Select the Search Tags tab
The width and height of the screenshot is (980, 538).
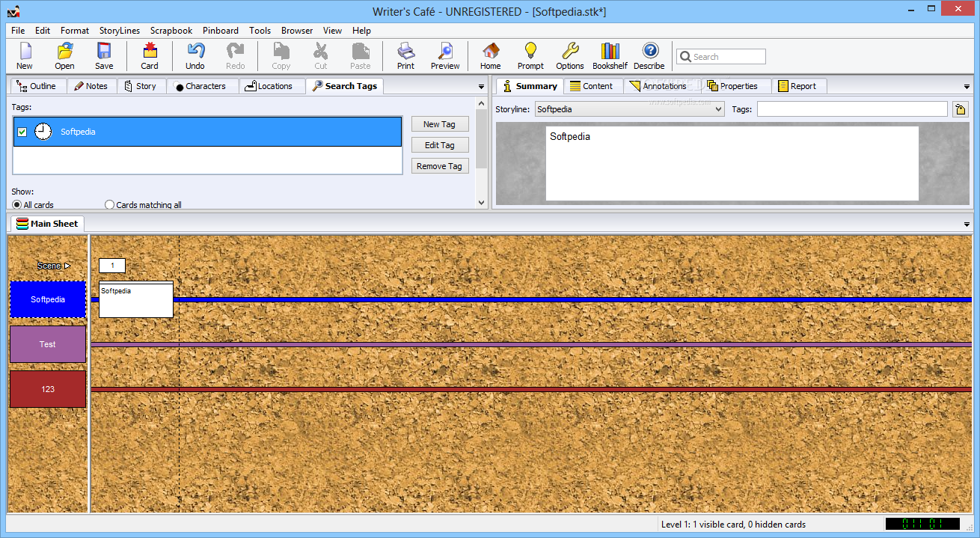pyautogui.click(x=345, y=86)
